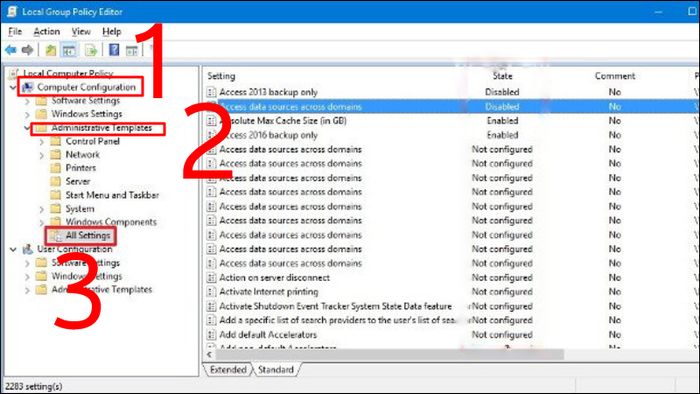Click the Network folder icon

(55, 155)
